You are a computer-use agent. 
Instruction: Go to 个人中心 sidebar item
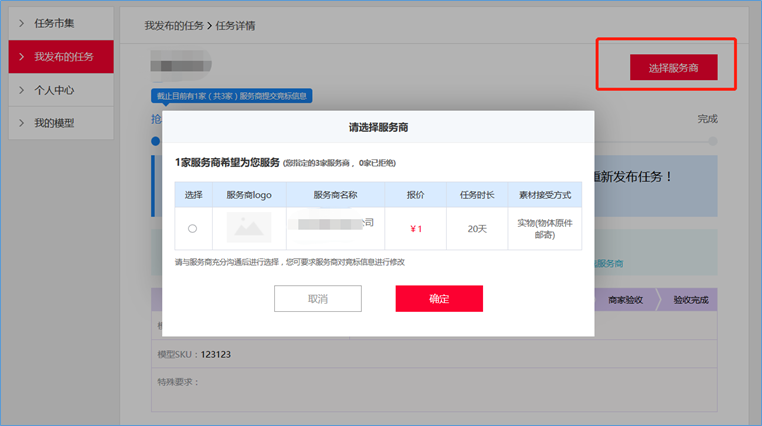(x=55, y=90)
